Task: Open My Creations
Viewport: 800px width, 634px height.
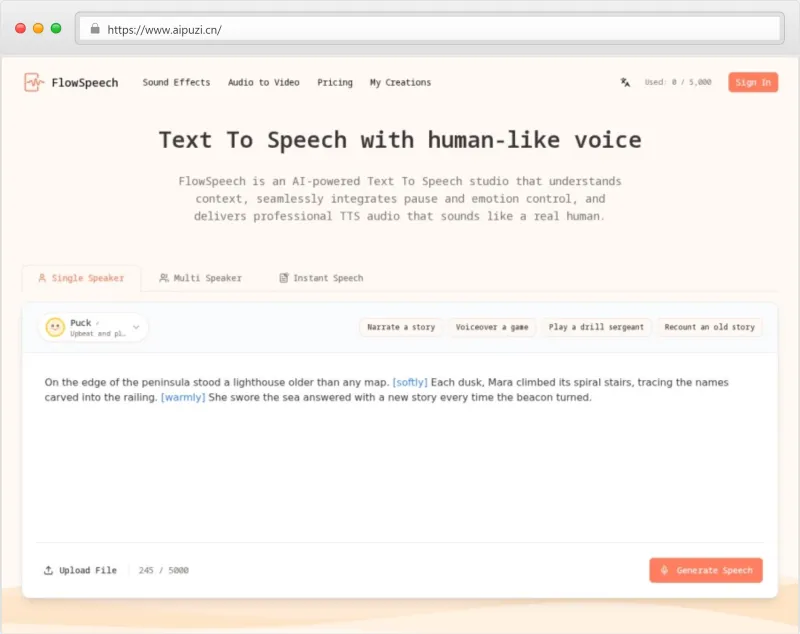Action: pos(400,83)
